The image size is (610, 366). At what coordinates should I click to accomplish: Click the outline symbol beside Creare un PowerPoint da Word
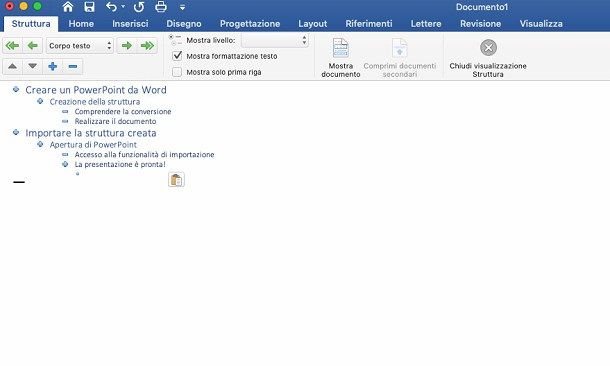pyautogui.click(x=16, y=89)
